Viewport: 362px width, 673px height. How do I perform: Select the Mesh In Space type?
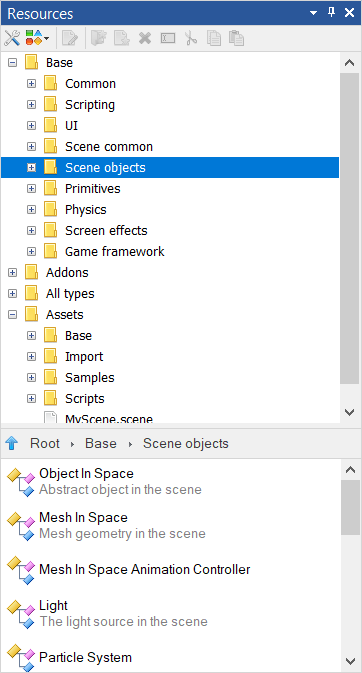point(83,518)
